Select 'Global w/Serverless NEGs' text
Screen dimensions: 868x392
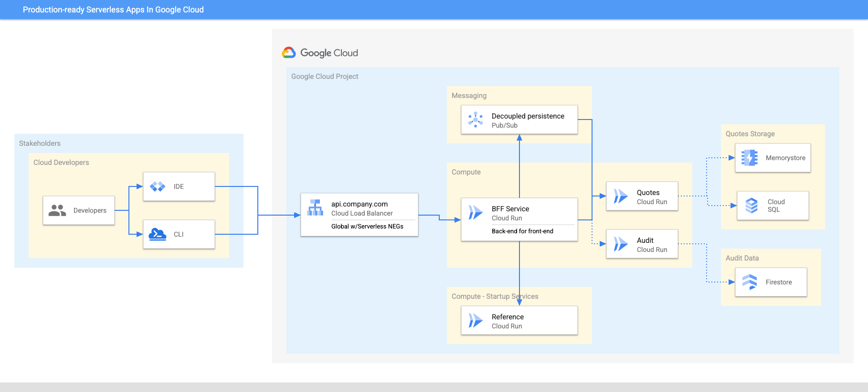[x=367, y=227]
